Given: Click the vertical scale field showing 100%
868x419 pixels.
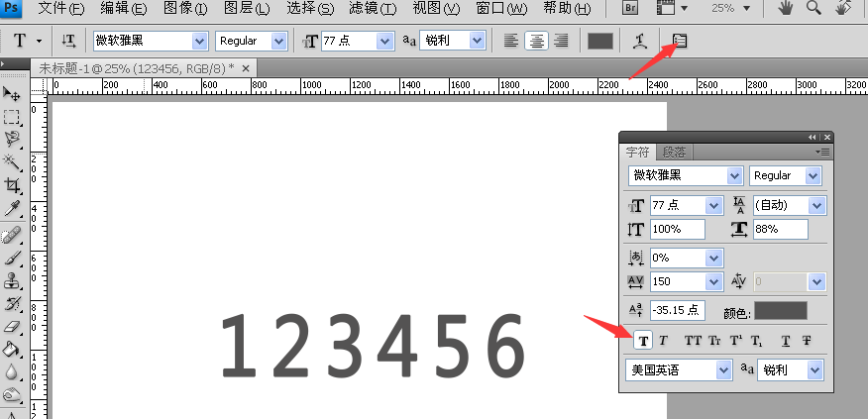Looking at the screenshot, I should point(678,229).
